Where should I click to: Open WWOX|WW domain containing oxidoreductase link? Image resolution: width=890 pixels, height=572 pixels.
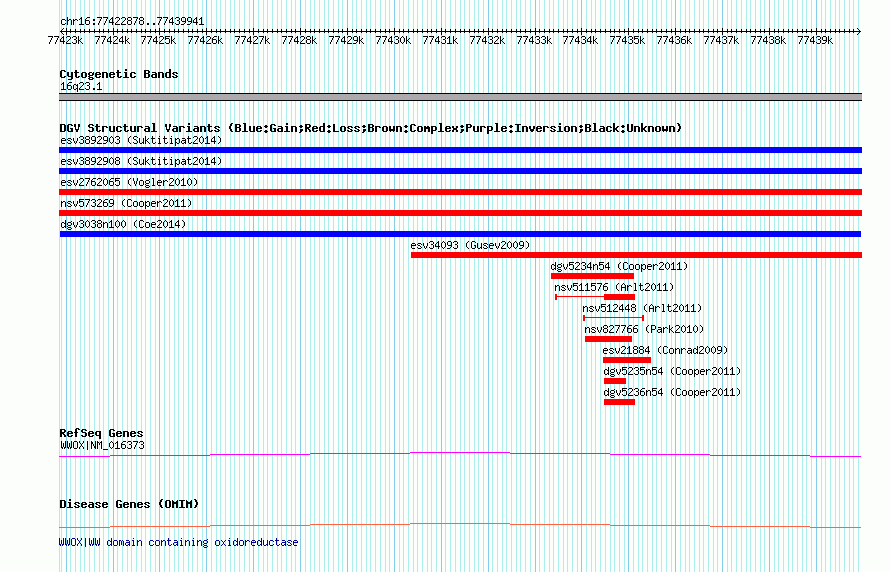[x=179, y=542]
